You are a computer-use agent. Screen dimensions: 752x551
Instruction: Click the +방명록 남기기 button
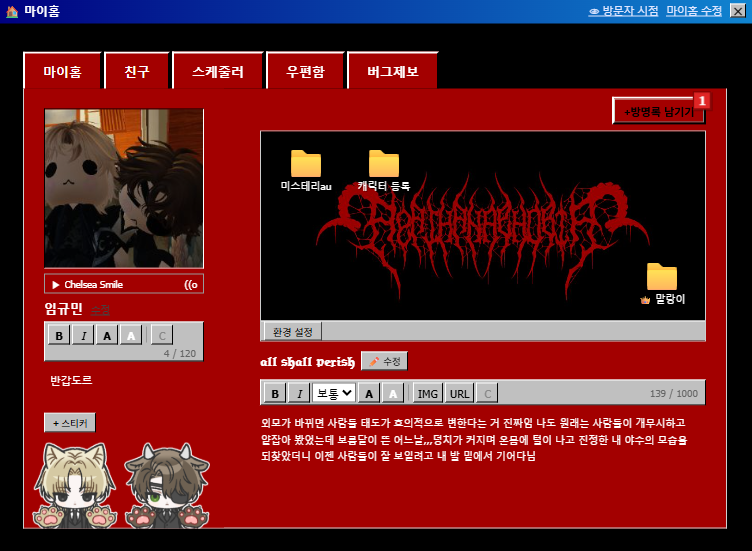click(x=658, y=111)
